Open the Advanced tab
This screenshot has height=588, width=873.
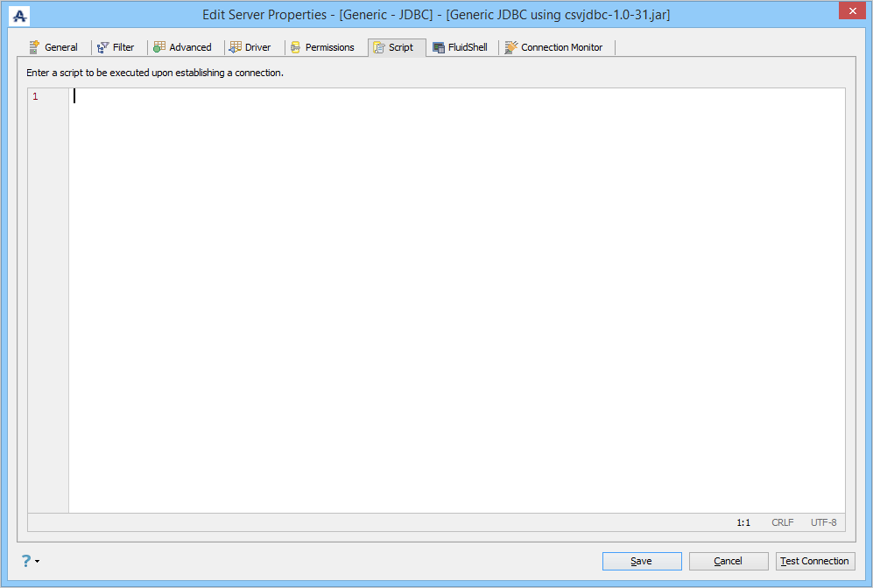[x=183, y=47]
